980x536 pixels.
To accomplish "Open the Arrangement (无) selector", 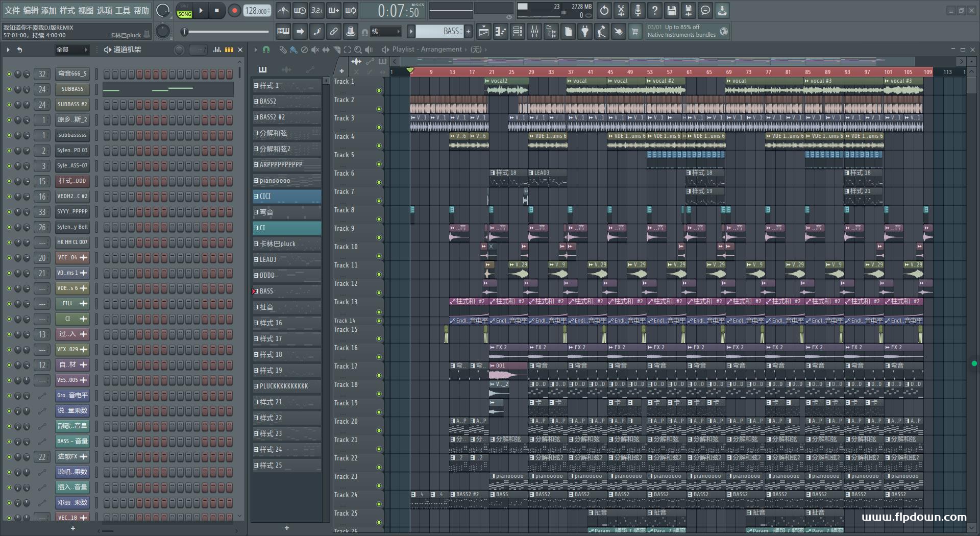I will pos(476,50).
